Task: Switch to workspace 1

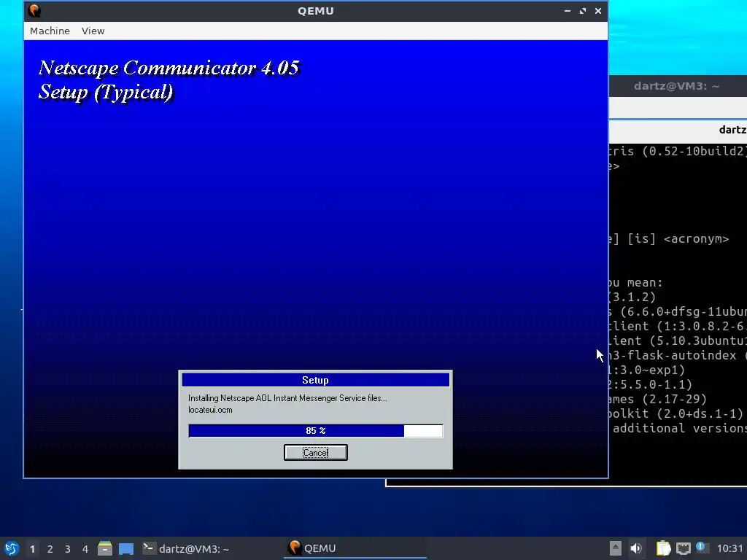Action: point(32,549)
